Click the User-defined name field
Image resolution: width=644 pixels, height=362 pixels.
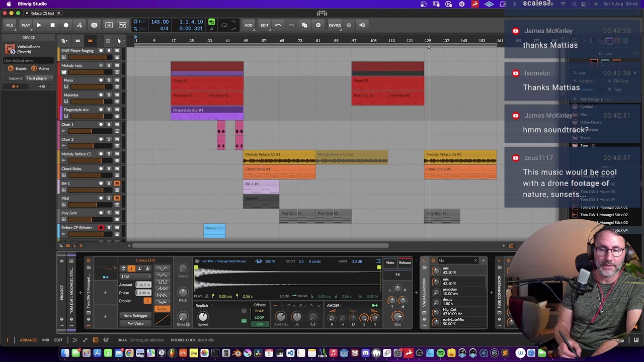(x=28, y=61)
